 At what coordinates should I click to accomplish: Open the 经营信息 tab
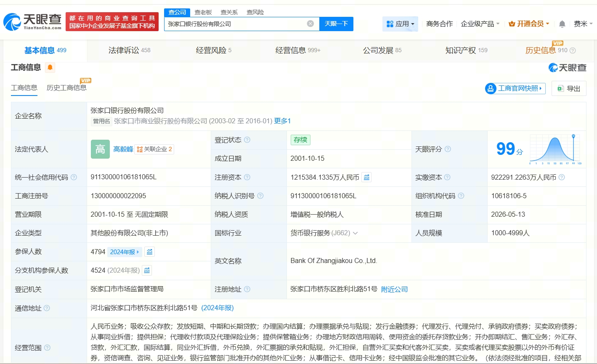tap(298, 50)
